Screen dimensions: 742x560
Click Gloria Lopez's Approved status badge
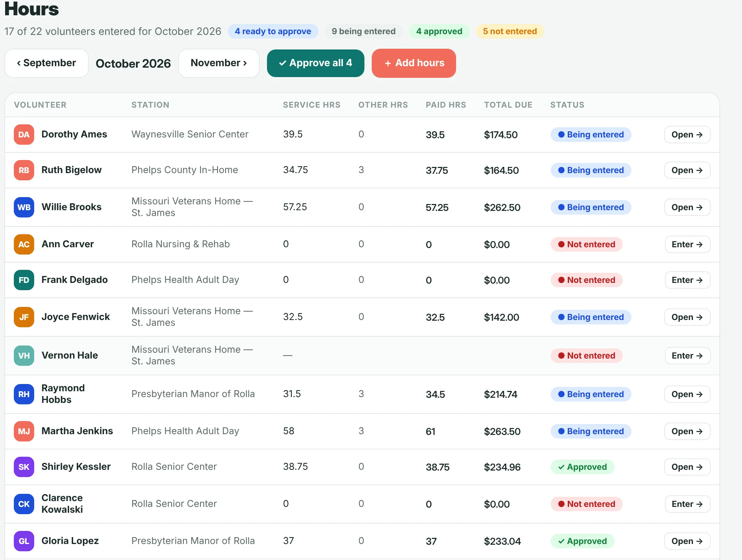(582, 541)
